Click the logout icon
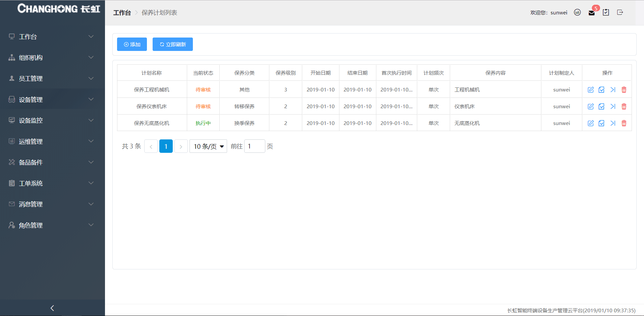This screenshot has height=316, width=644. (x=620, y=12)
